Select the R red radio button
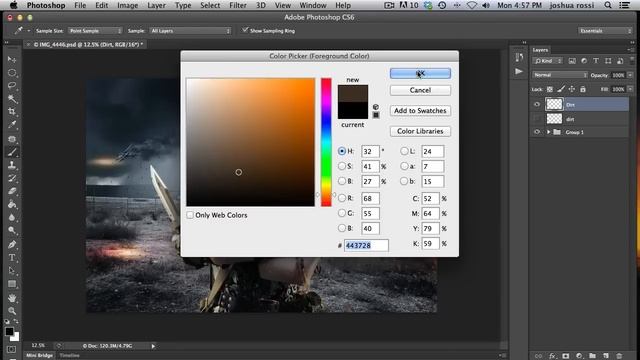Screen dimensions: 640x360 coord(342,198)
